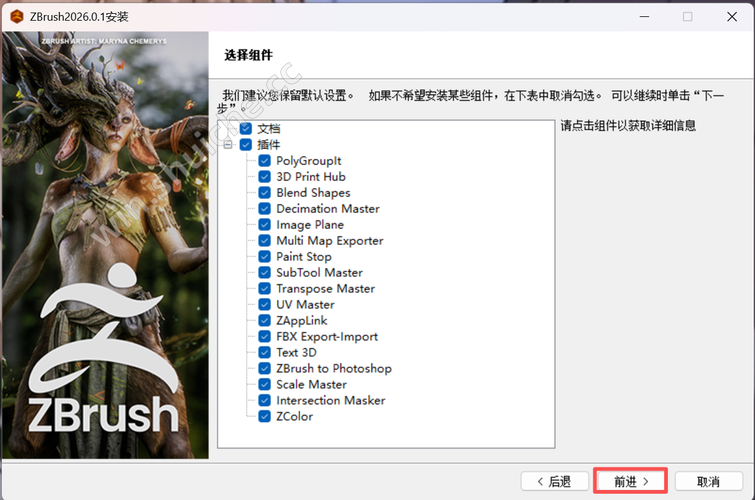
Task: Toggle the Decimation Master checkbox
Action: (x=264, y=209)
